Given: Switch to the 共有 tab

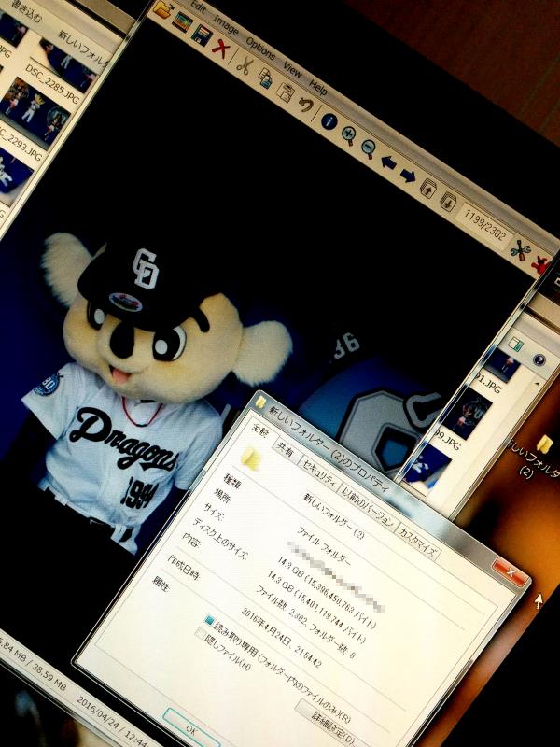Looking at the screenshot, I should pos(286,449).
